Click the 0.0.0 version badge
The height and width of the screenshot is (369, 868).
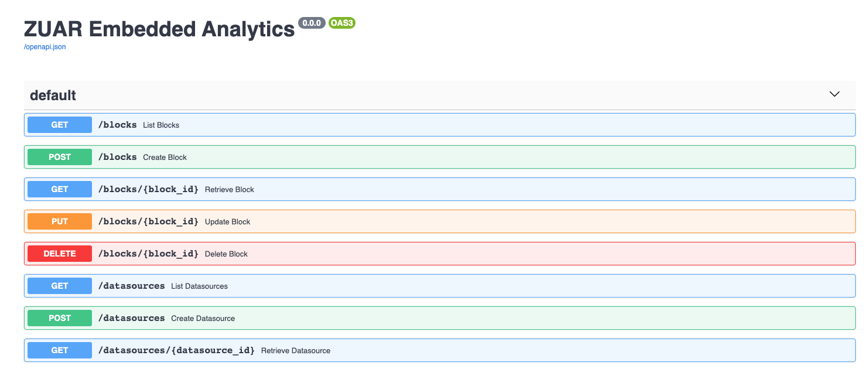tap(312, 23)
